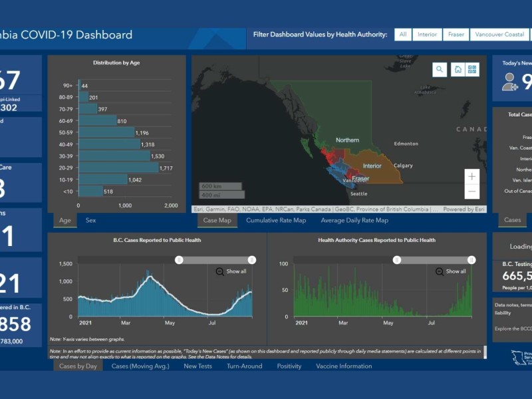Click Show all on B.C. Cases chart
This screenshot has width=532, height=399.
point(231,271)
